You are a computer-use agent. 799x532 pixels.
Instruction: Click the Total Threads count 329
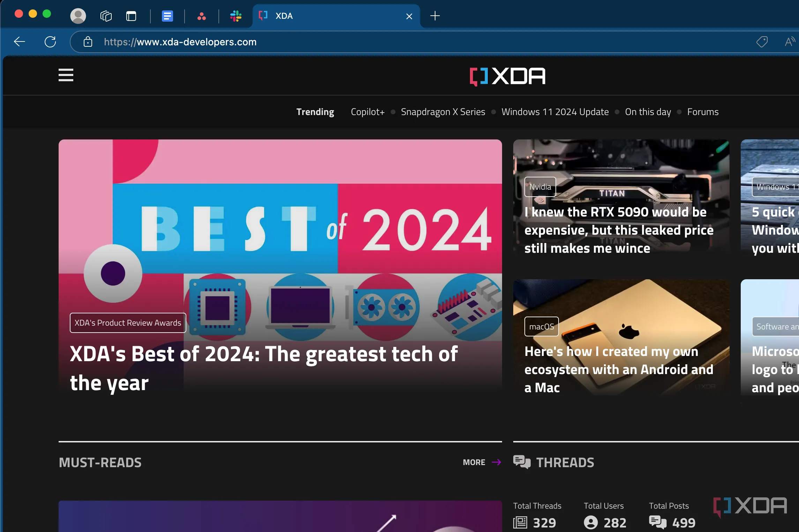[544, 523]
